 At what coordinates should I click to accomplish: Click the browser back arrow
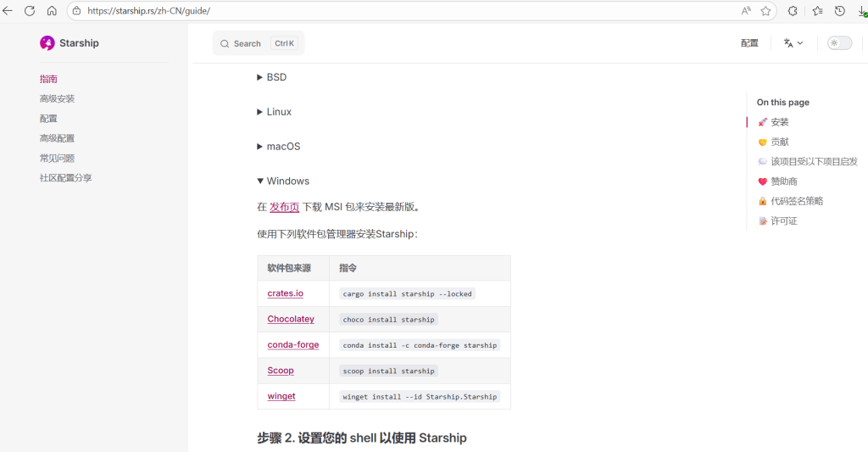pyautogui.click(x=8, y=10)
